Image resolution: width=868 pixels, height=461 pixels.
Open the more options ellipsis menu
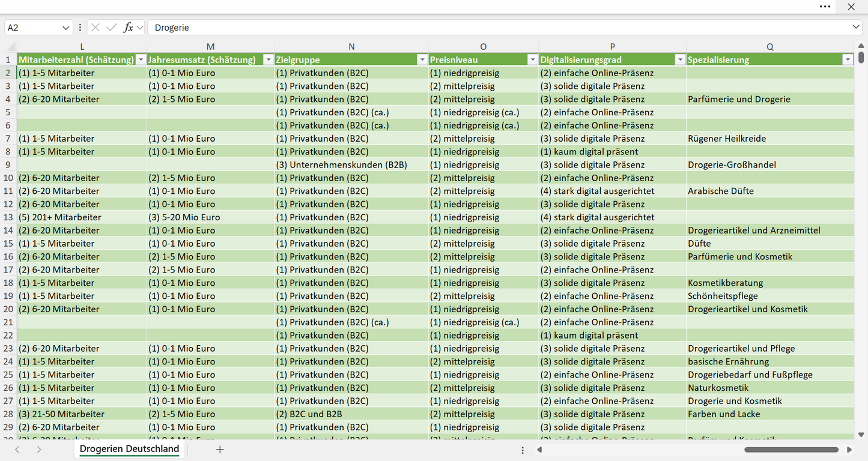825,7
